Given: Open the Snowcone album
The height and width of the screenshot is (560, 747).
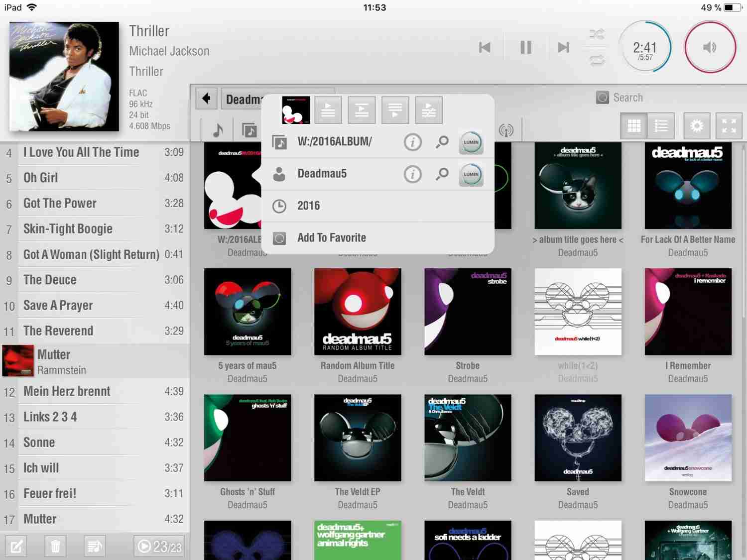Looking at the screenshot, I should pyautogui.click(x=688, y=438).
